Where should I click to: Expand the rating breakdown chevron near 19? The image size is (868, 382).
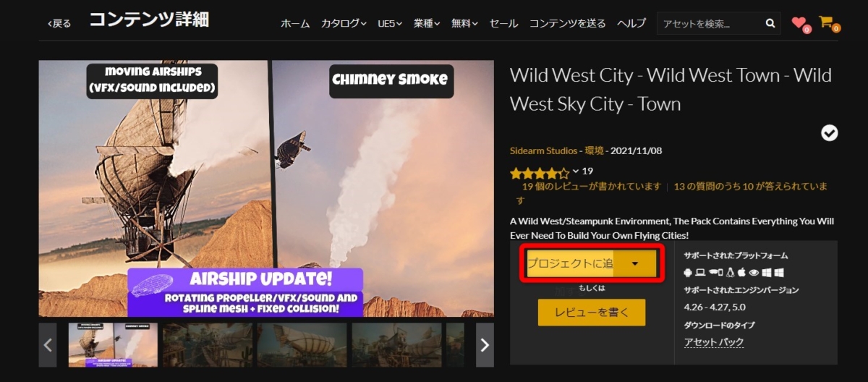click(576, 171)
